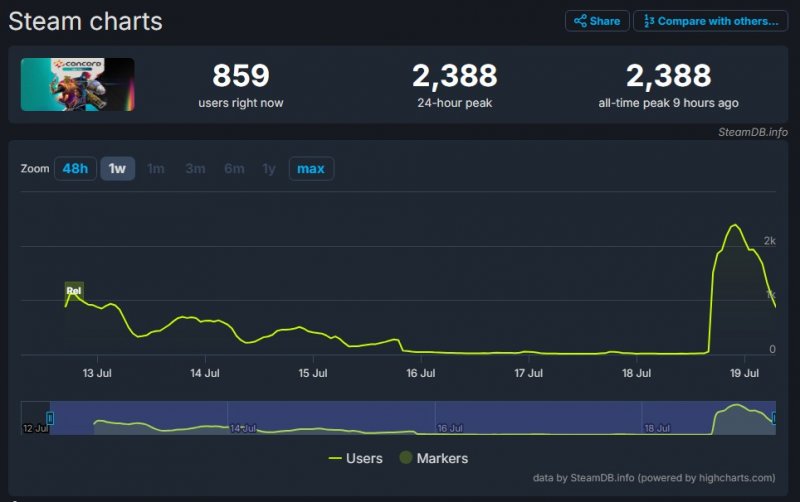Click the Share button
The image size is (800, 502).
[597, 21]
